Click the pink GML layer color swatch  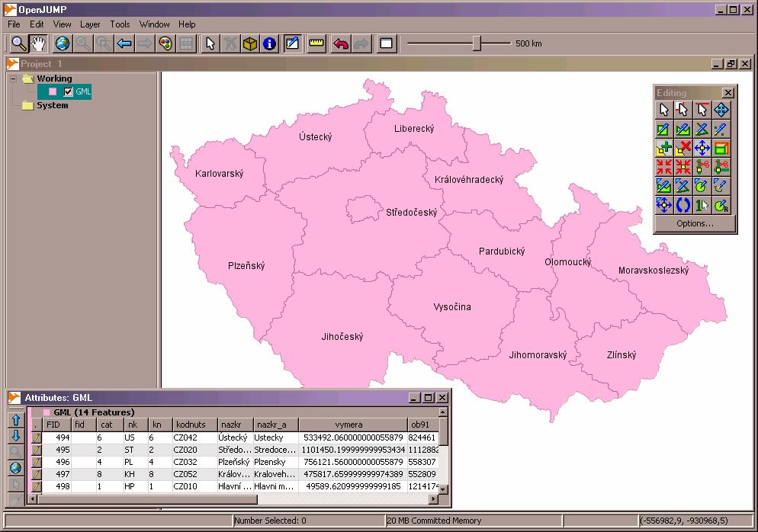(52, 91)
